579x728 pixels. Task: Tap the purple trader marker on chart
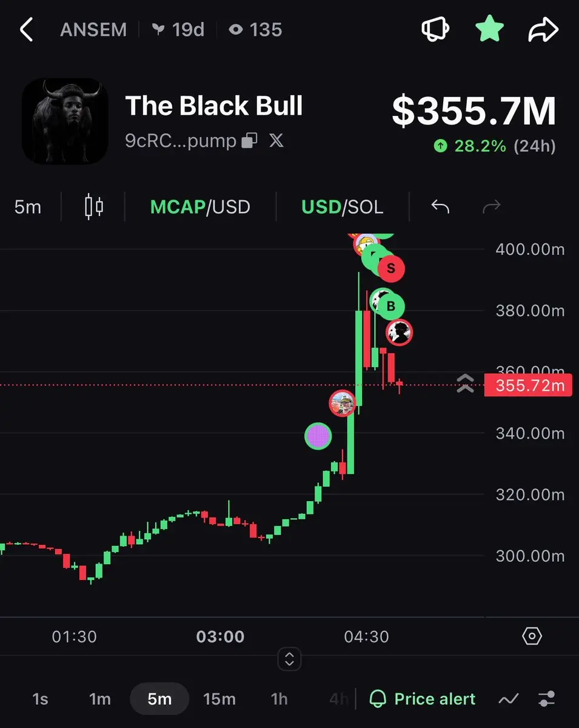tap(318, 436)
